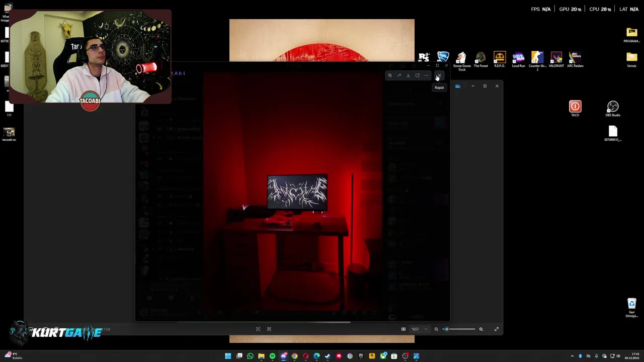Click the zoom in magnifier in Photos
644x362 pixels.
click(481, 329)
